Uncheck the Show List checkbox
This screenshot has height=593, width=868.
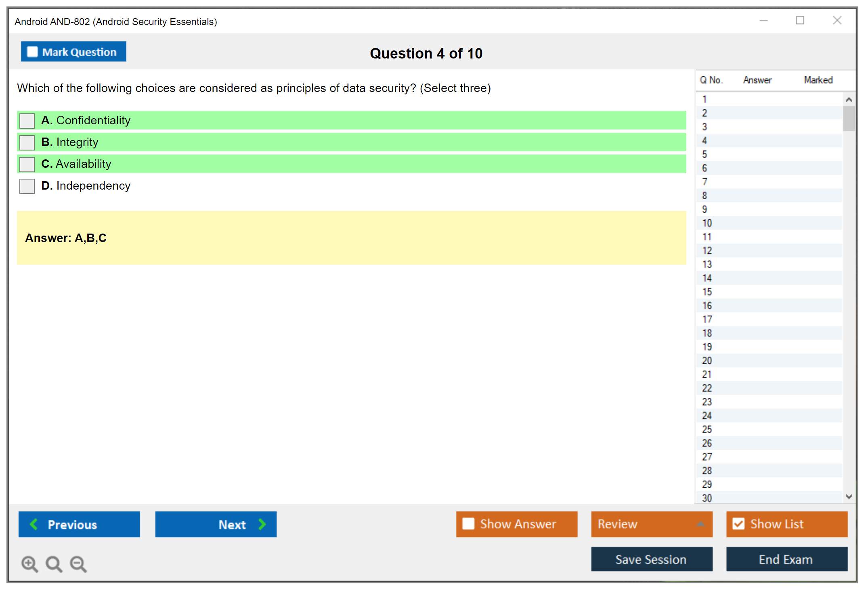click(738, 524)
